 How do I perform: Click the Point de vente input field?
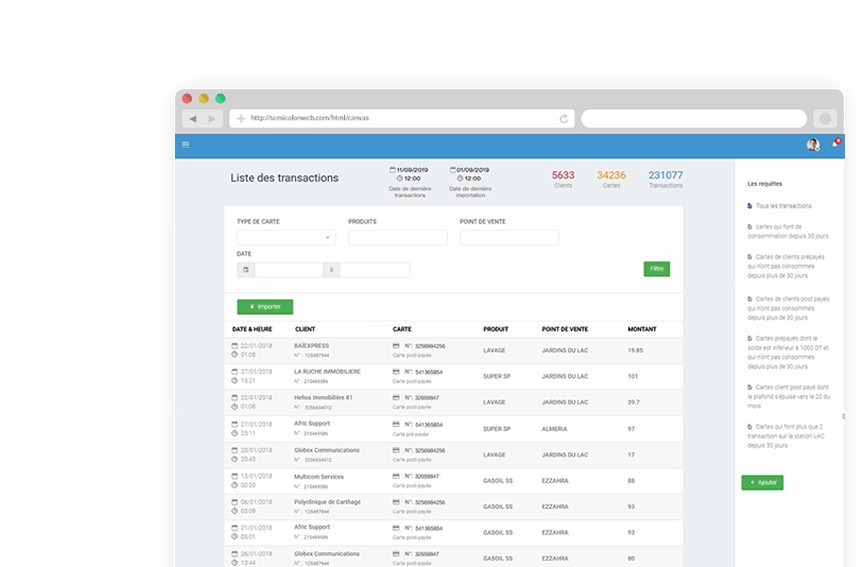tap(509, 238)
